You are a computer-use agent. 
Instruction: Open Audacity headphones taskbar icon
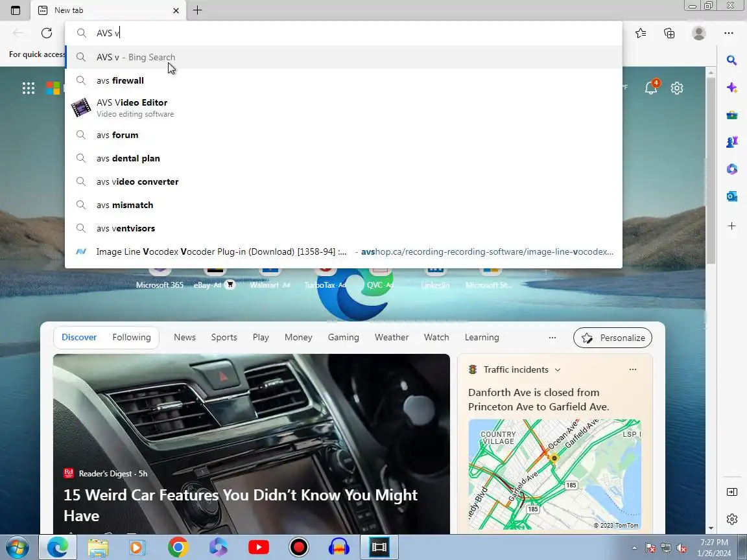(338, 548)
